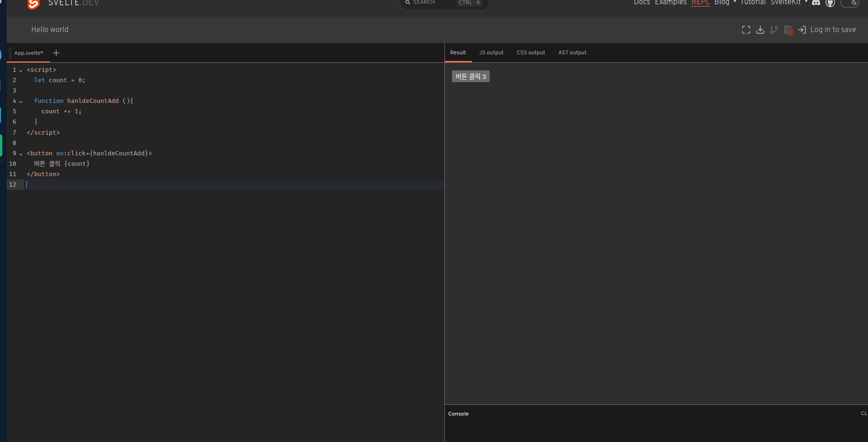Screen dimensions: 868x442
Task: Open the REPL nav link
Action: pos(701,2)
